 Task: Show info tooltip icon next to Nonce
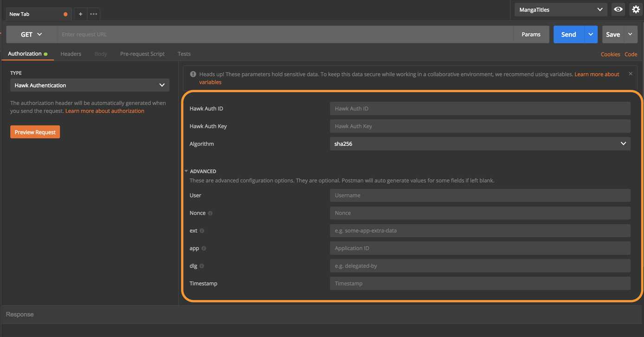[210, 213]
